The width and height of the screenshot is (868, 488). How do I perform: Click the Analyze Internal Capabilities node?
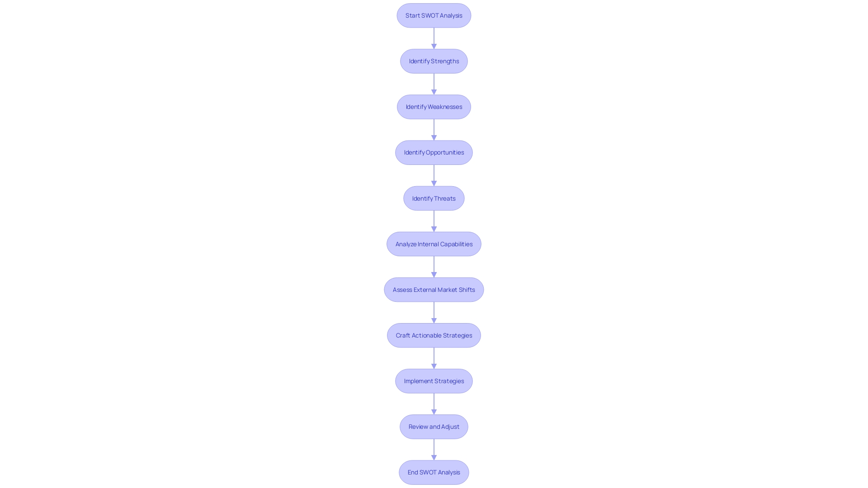click(x=434, y=244)
